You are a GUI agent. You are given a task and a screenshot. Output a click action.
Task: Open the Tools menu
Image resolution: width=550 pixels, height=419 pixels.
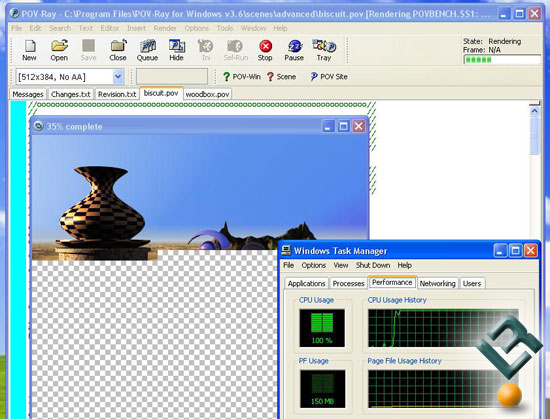[224, 28]
